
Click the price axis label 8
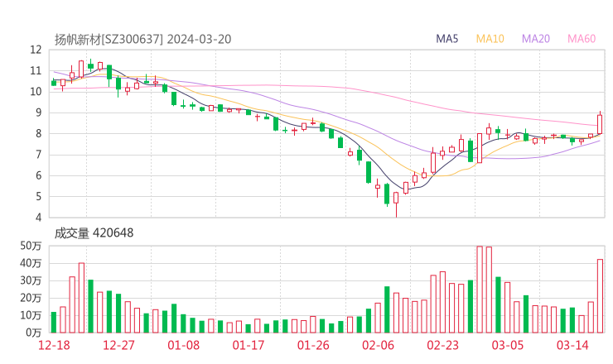tap(38, 133)
